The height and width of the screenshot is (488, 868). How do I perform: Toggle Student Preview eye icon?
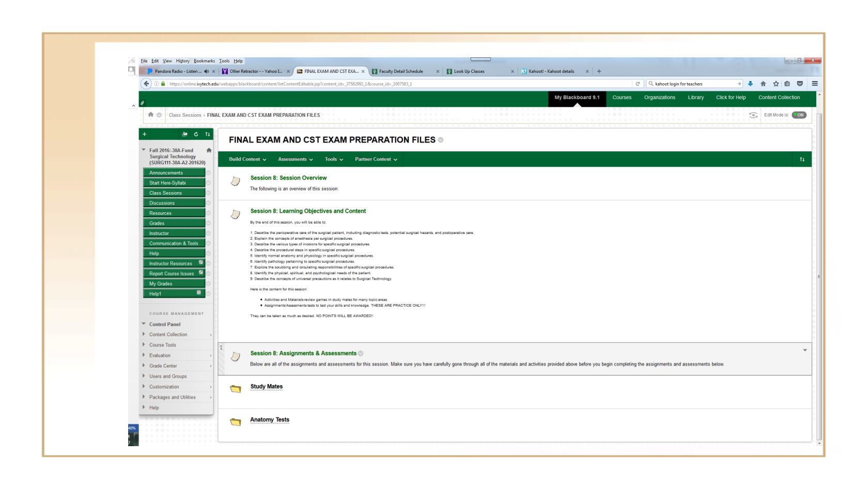pyautogui.click(x=754, y=115)
